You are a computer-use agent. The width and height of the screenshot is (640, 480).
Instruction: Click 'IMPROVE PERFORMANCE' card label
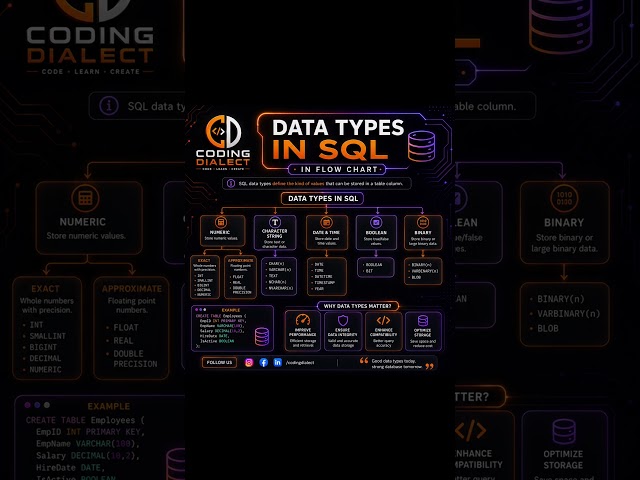pos(303,332)
